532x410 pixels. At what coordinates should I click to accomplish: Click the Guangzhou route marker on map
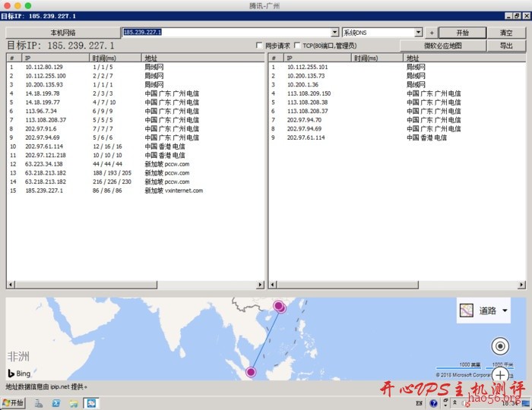tap(278, 306)
